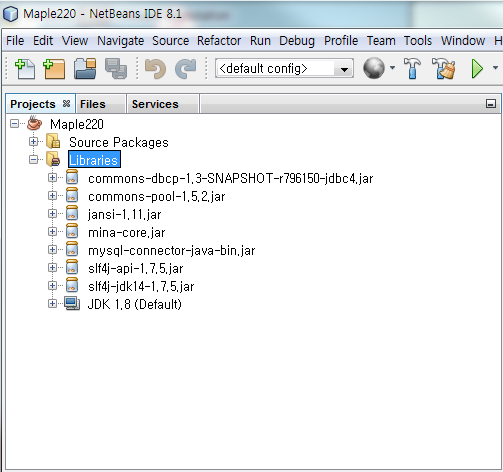The image size is (503, 472).
Task: Run the project with green arrow
Action: [477, 69]
